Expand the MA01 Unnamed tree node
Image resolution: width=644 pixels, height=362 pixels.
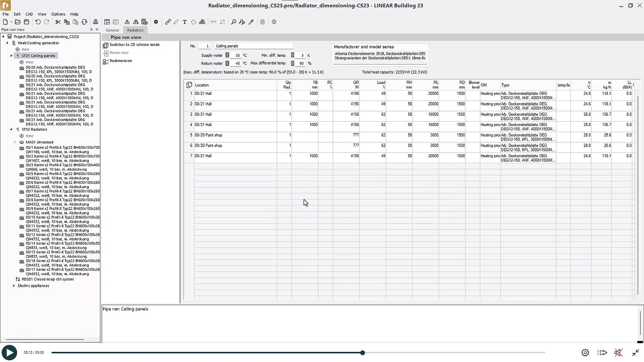point(15,142)
